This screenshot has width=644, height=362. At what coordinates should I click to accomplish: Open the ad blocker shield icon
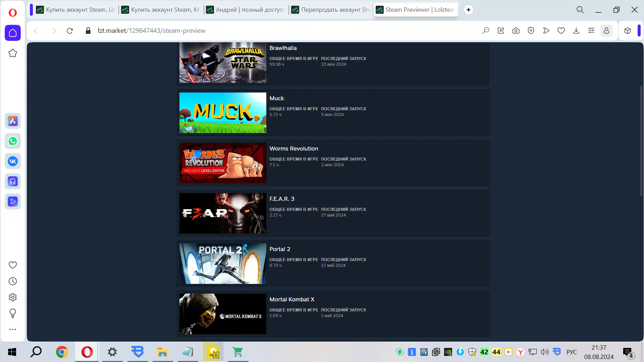531,31
